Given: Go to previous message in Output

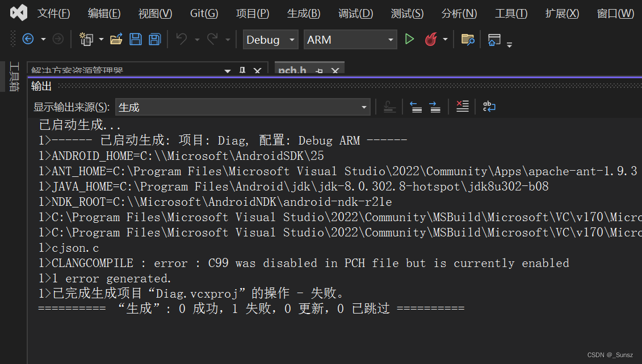Looking at the screenshot, I should point(416,107).
